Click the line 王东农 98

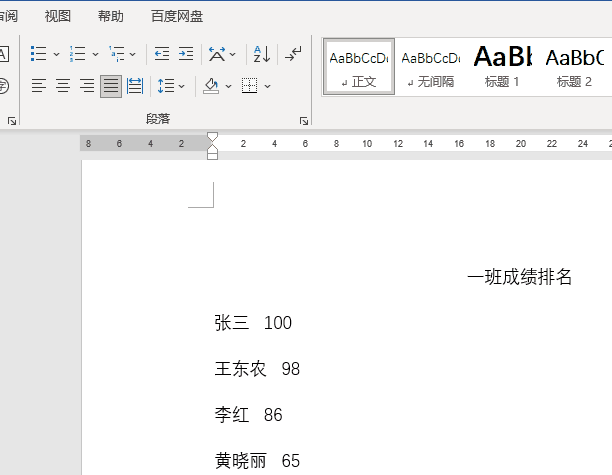point(257,369)
